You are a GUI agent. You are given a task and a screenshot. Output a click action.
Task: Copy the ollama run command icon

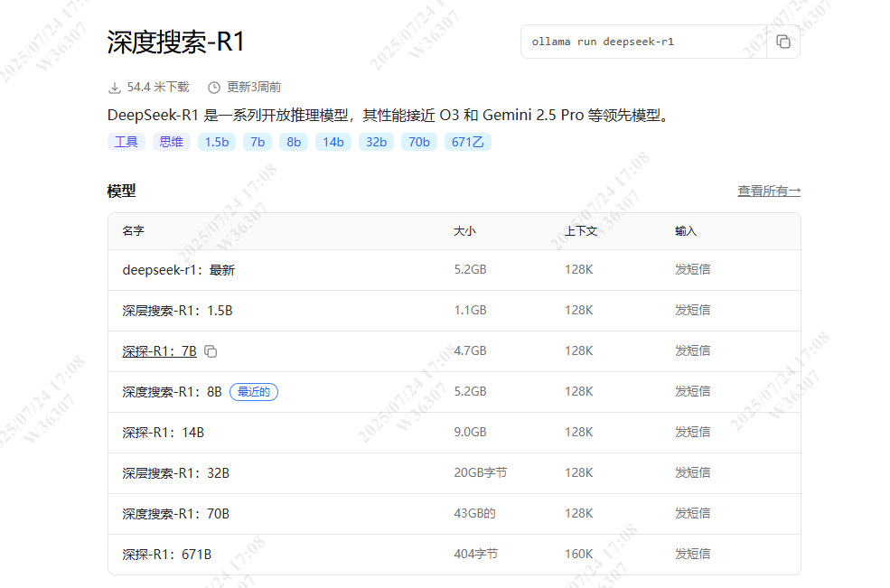tap(783, 42)
